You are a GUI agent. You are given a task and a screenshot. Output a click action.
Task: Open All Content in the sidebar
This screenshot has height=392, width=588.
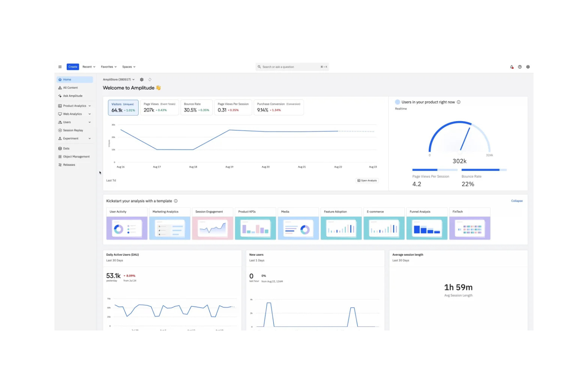click(75, 88)
